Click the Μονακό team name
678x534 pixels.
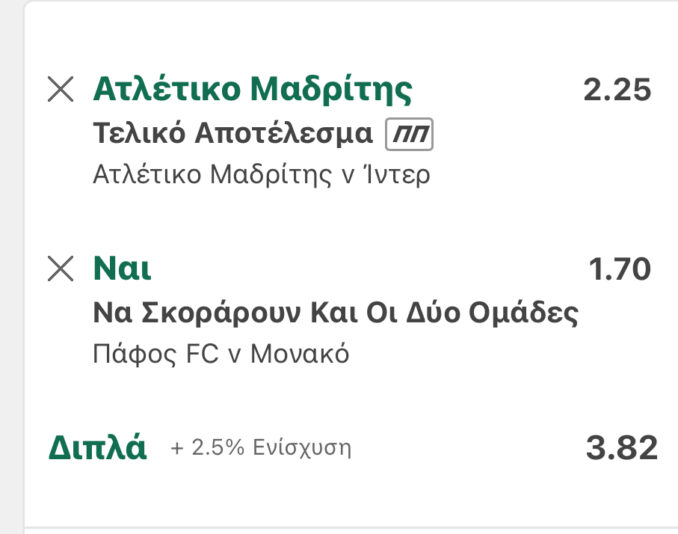(x=302, y=354)
